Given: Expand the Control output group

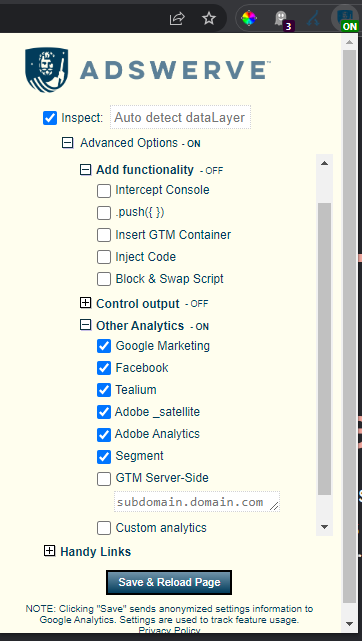Looking at the screenshot, I should (85, 303).
